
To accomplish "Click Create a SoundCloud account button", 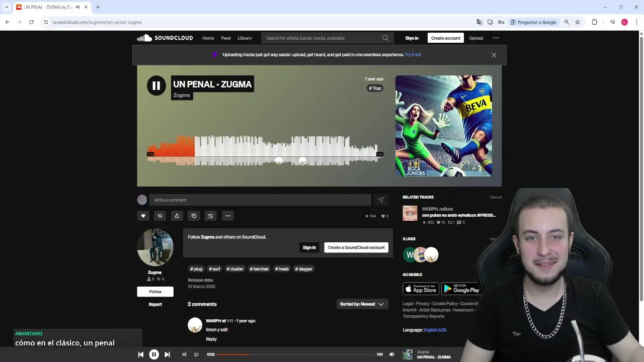I will (x=356, y=247).
